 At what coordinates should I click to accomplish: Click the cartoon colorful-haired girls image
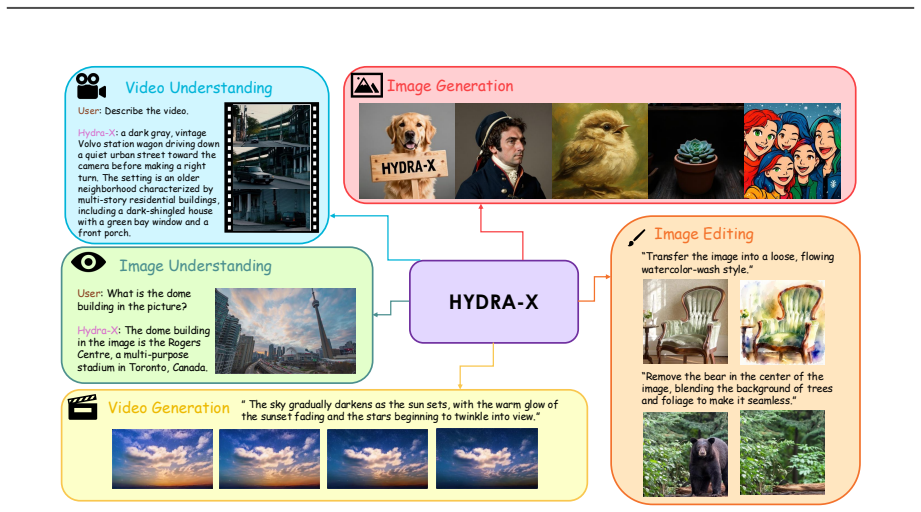pyautogui.click(x=792, y=151)
